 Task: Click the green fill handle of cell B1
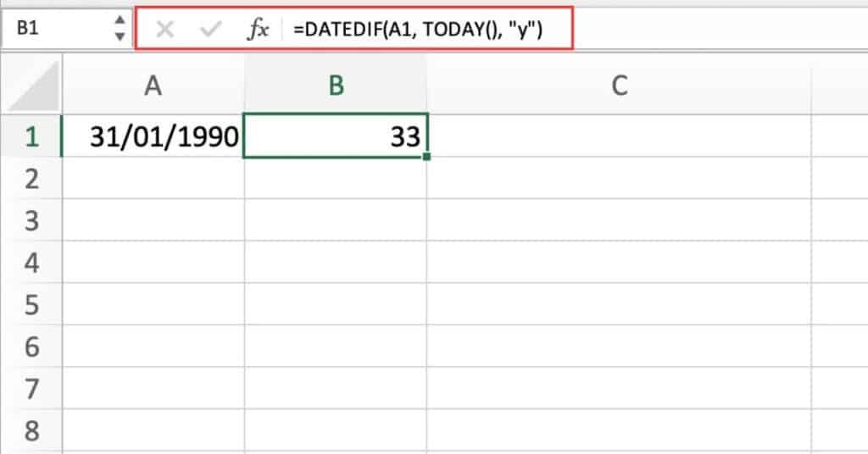pyautogui.click(x=426, y=157)
